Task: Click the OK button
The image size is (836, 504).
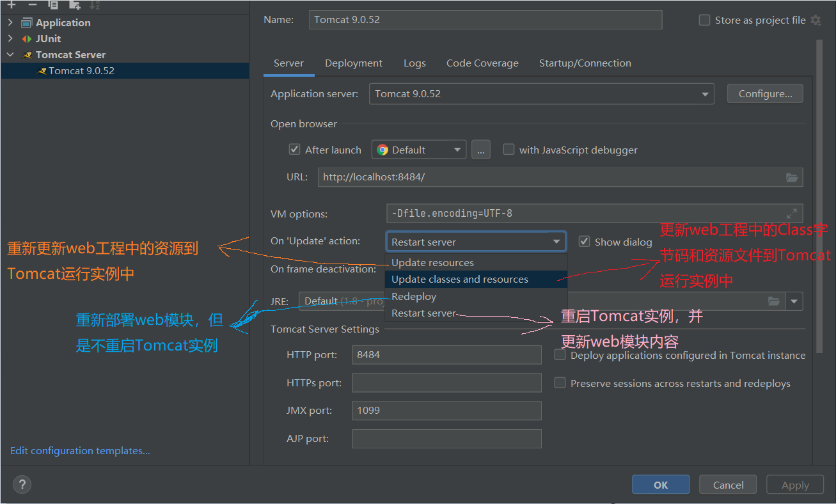Action: (x=661, y=485)
